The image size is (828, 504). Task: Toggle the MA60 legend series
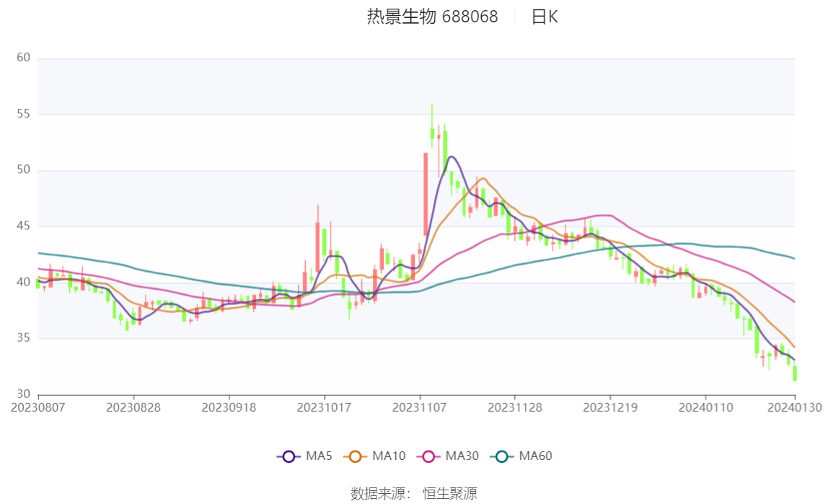521,456
